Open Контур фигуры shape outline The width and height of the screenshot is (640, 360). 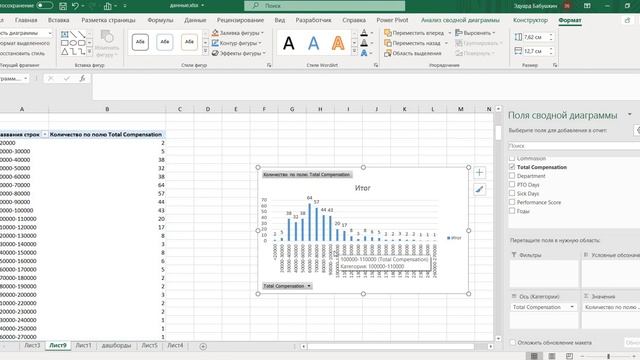click(x=237, y=43)
